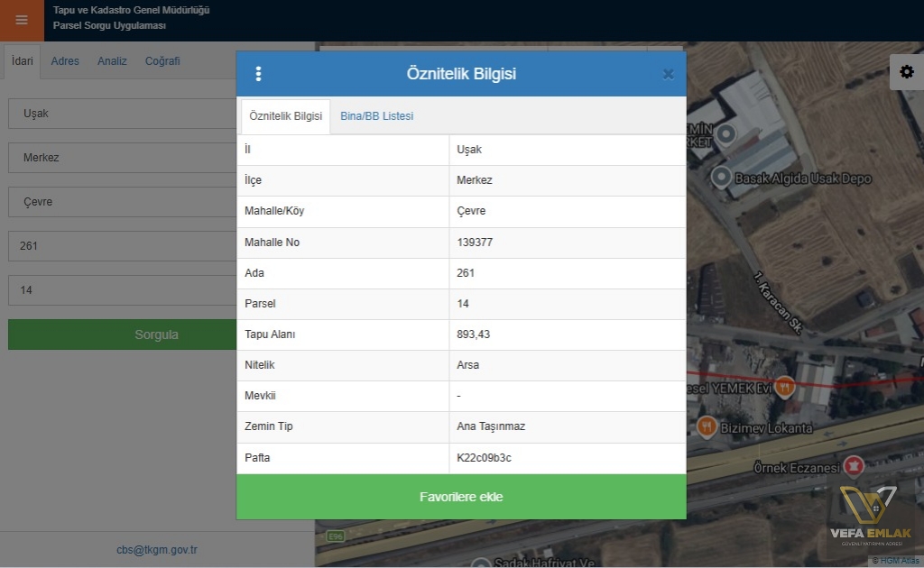Select the Öznitelik Bilgisi tab
Image resolution: width=924 pixels, height=568 pixels.
pyautogui.click(x=286, y=116)
